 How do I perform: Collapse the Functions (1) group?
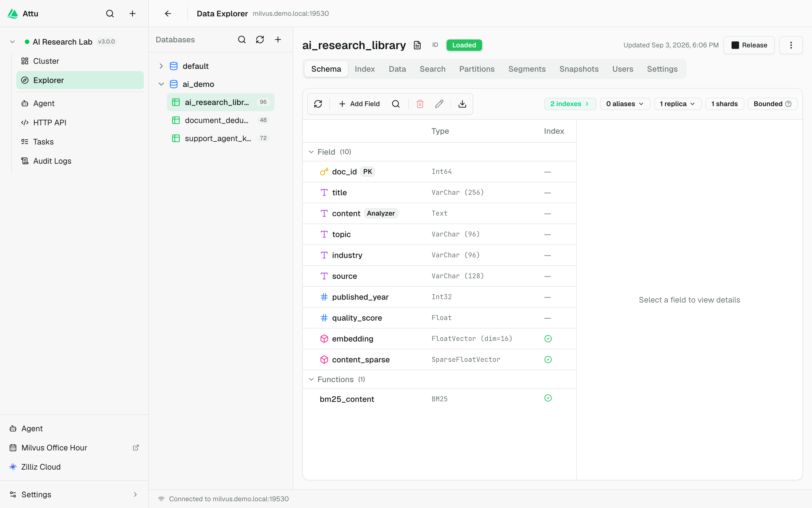click(x=311, y=379)
